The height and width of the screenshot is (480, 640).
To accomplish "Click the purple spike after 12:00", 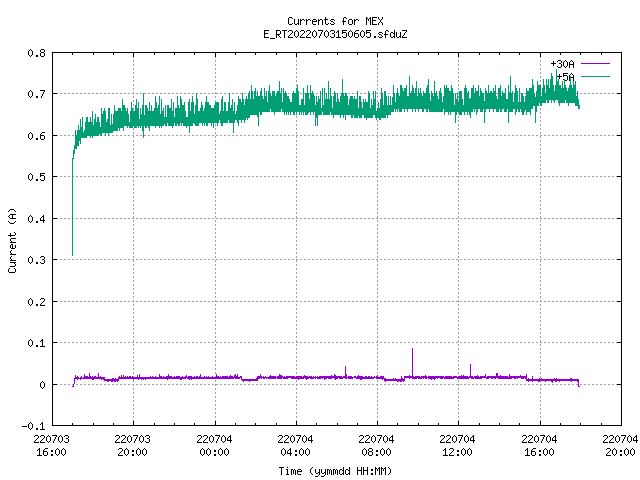I will click(470, 370).
